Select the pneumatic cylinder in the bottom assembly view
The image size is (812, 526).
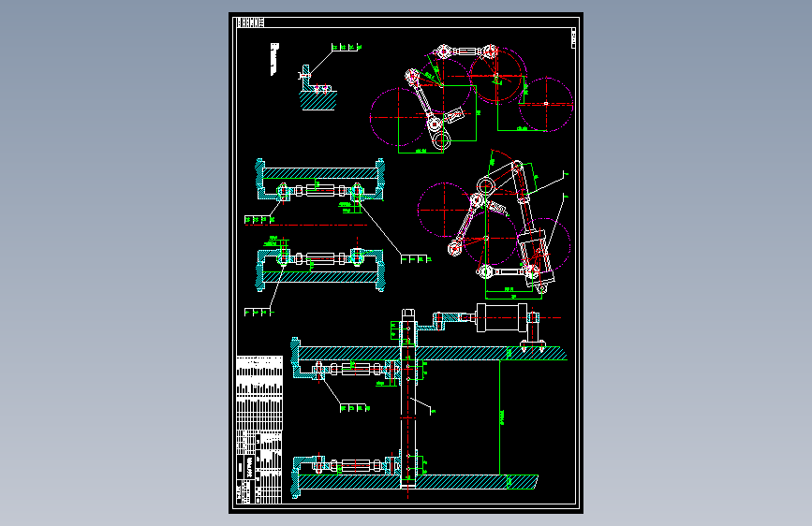[x=501, y=318]
